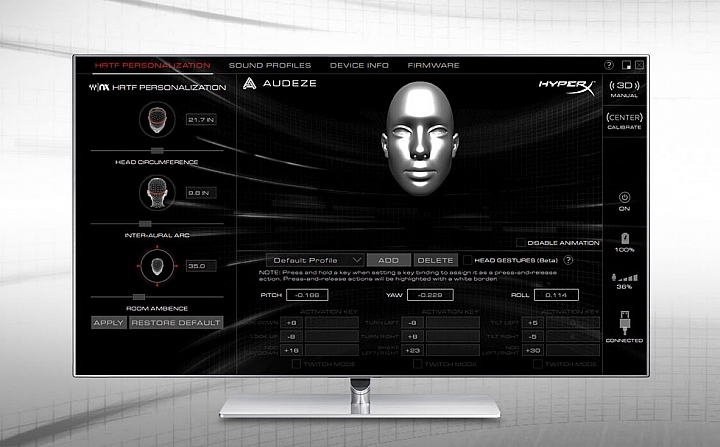Enable Twitch Mode under the Yaw column
Screen dimensions: 720x447
(417, 364)
